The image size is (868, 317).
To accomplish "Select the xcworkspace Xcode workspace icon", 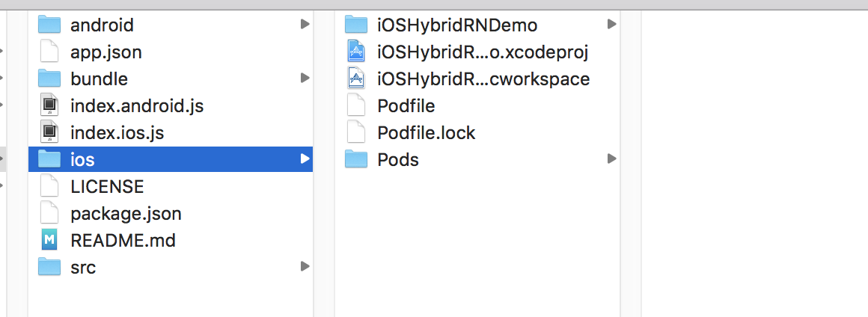I will pyautogui.click(x=356, y=79).
